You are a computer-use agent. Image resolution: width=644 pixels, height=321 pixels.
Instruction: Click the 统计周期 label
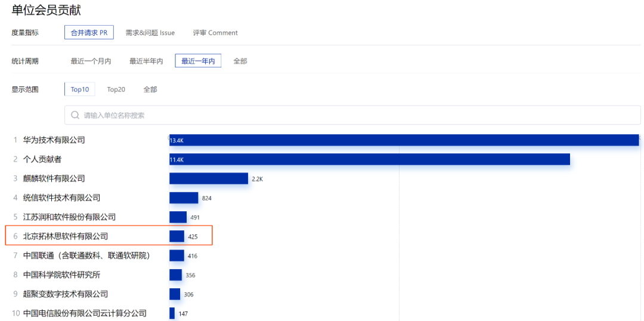[25, 61]
